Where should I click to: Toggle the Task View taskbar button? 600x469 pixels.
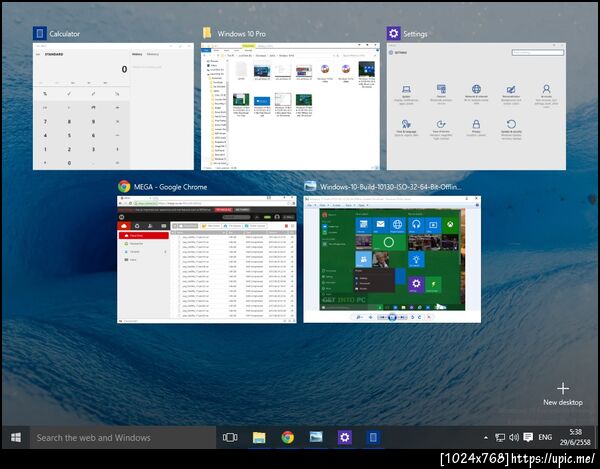(230, 437)
